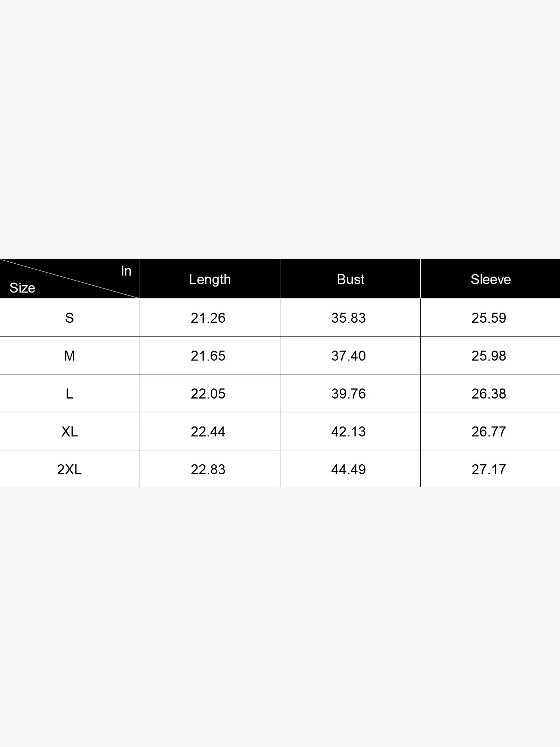Click the Size label in header corner

coord(22,288)
